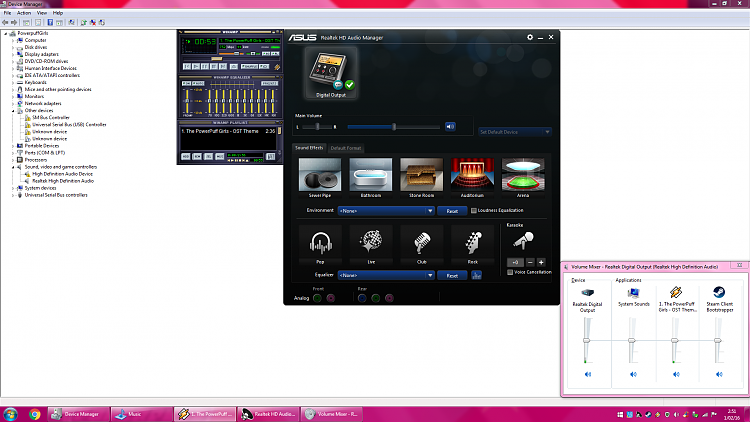
Task: Switch to Sound Effects tab
Action: pyautogui.click(x=309, y=148)
